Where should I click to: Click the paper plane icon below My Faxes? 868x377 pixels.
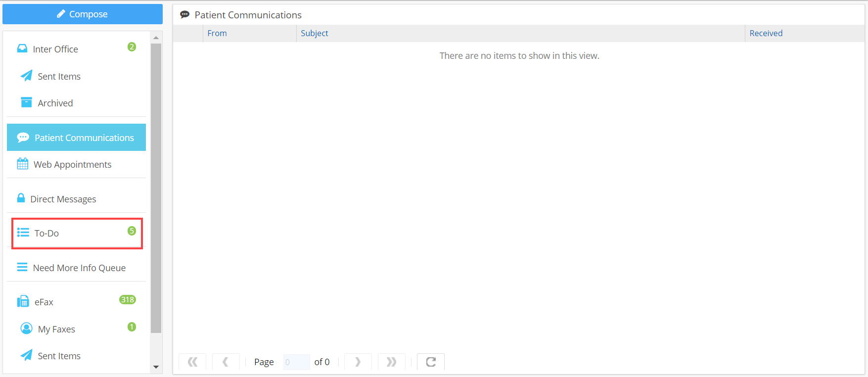[26, 355]
